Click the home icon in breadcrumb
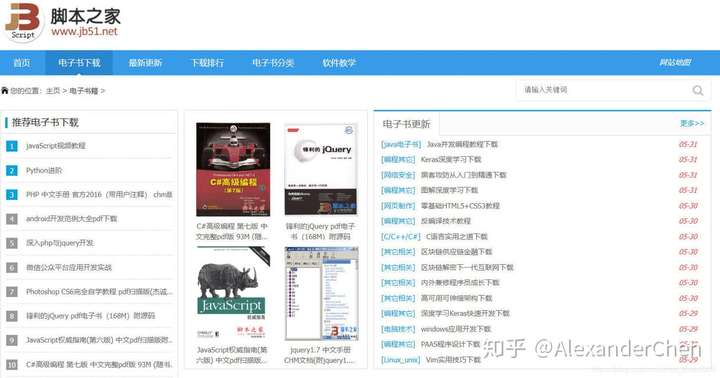Screen dimensions: 720x378 (x=5, y=90)
